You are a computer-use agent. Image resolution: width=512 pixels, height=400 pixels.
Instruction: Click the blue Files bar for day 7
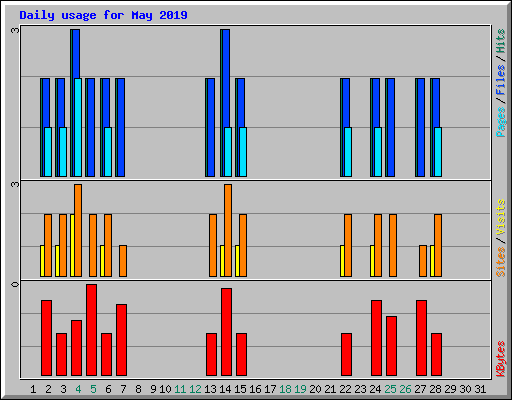[x=121, y=127]
